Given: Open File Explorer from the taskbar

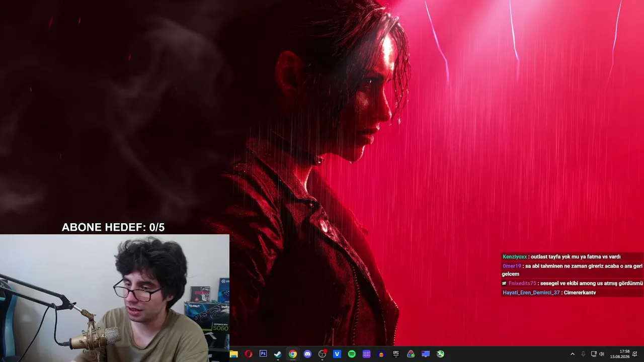Looking at the screenshot, I should coord(234,354).
